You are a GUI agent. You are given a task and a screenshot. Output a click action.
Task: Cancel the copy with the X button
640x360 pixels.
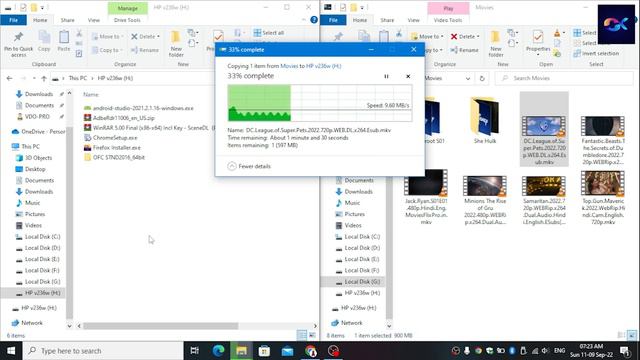(408, 76)
